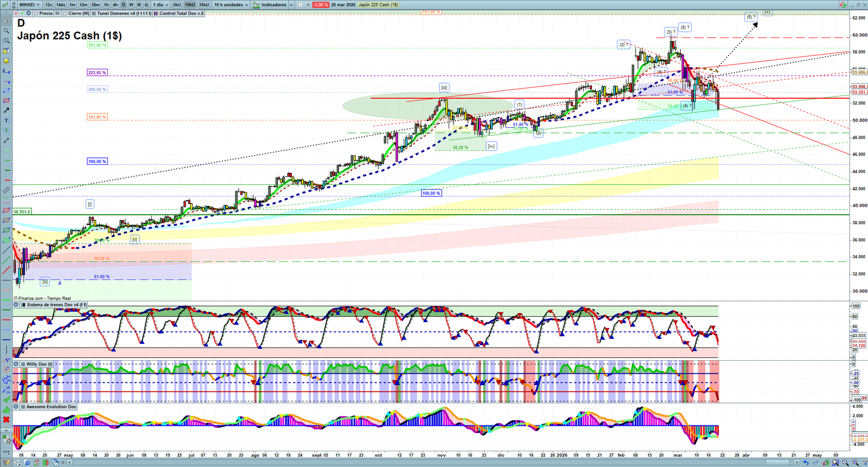Toggle Control Total Doc v.6 indicator
868x467 pixels.
[x=156, y=14]
